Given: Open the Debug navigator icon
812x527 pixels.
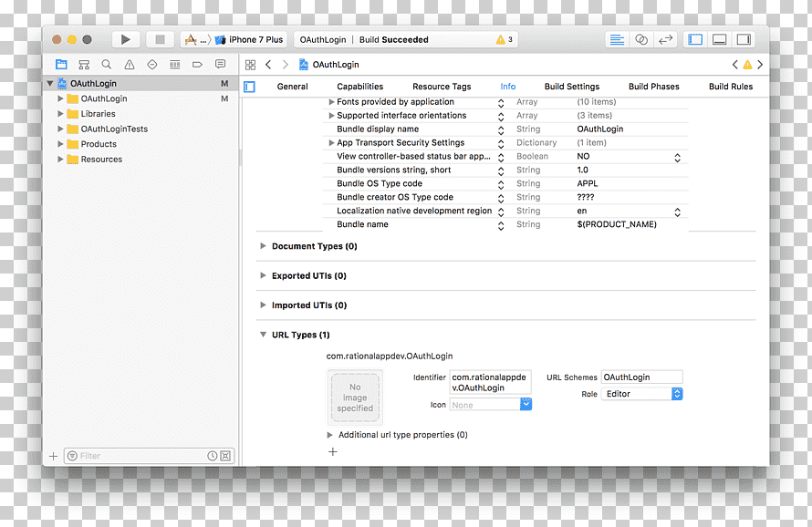Looking at the screenshot, I should tap(174, 64).
